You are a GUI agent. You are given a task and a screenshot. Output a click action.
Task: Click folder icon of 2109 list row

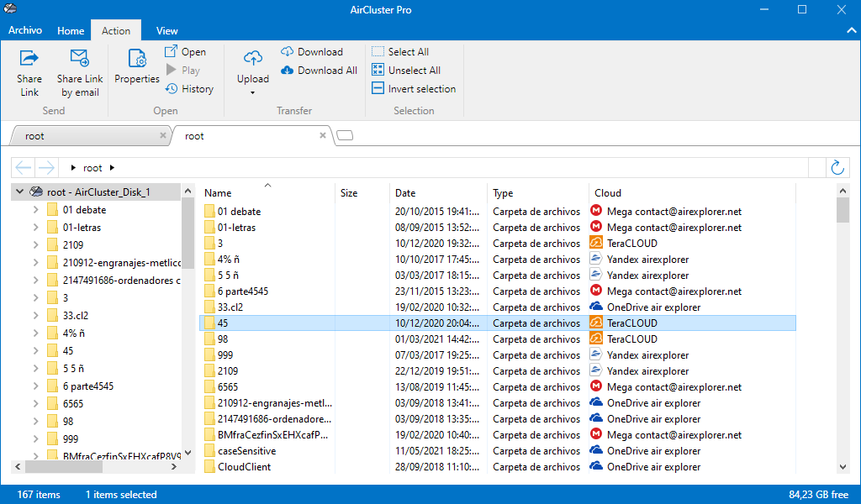point(209,370)
